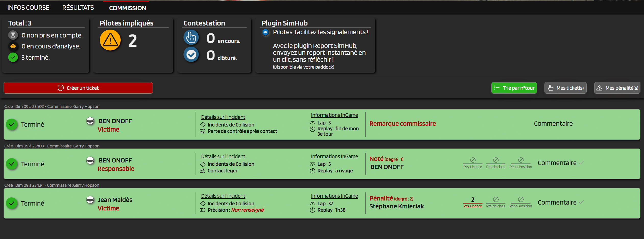Click the orange eye en cours d'analyse icon
This screenshot has height=239, width=644.
pos(13,46)
